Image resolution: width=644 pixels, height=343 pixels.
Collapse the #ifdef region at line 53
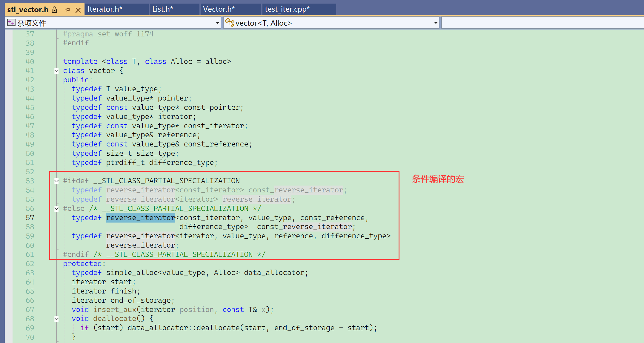(56, 181)
